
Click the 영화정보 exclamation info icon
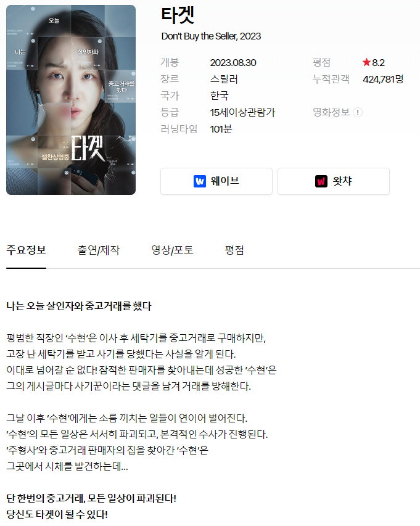coord(358,112)
